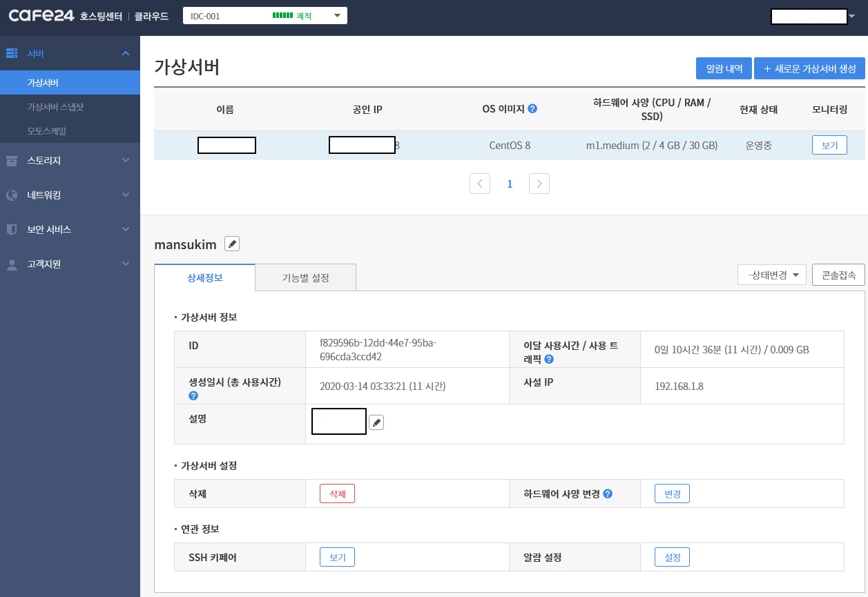Open the IDC-001 zone dropdown

(264, 16)
